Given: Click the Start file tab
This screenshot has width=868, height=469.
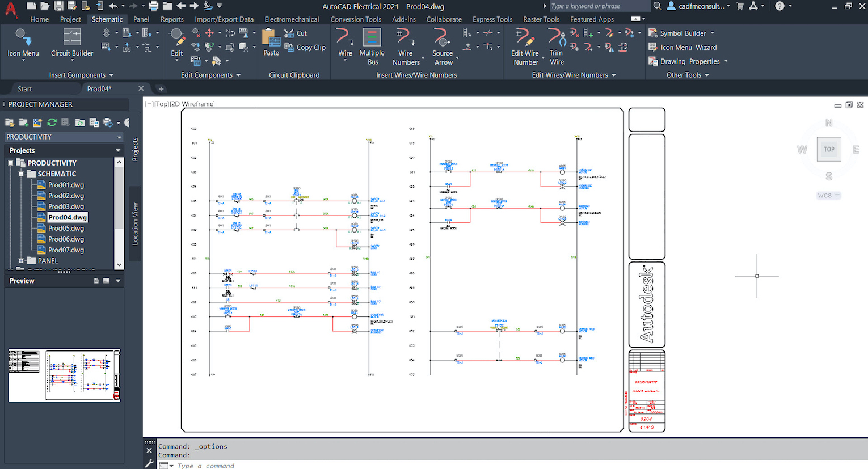Looking at the screenshot, I should pyautogui.click(x=24, y=89).
